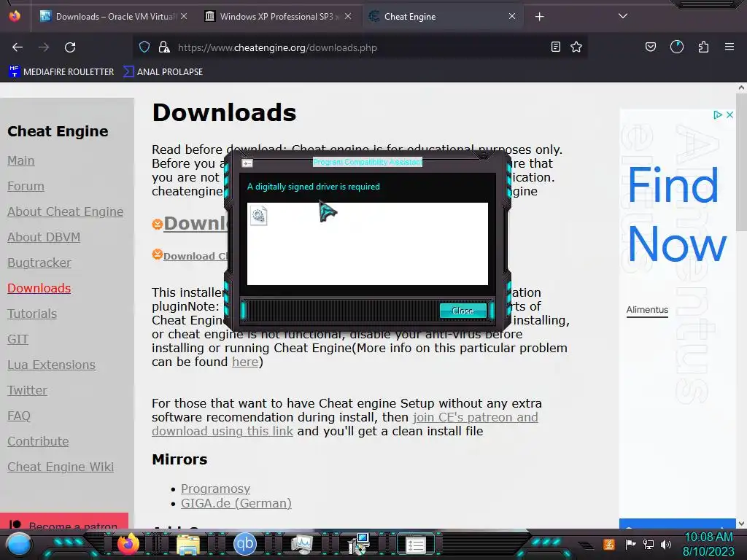Click the Become a patron button
The image size is (747, 560).
pyautogui.click(x=64, y=521)
